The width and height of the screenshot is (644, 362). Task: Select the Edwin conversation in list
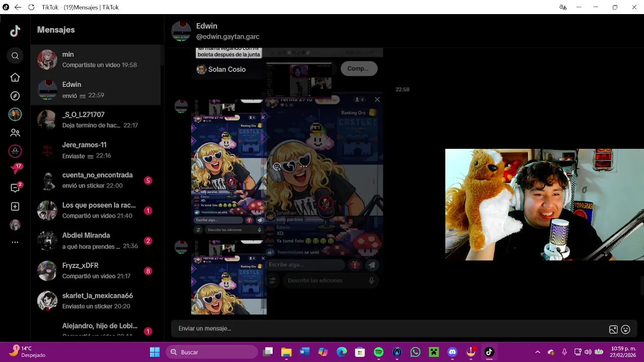pyautogui.click(x=96, y=89)
